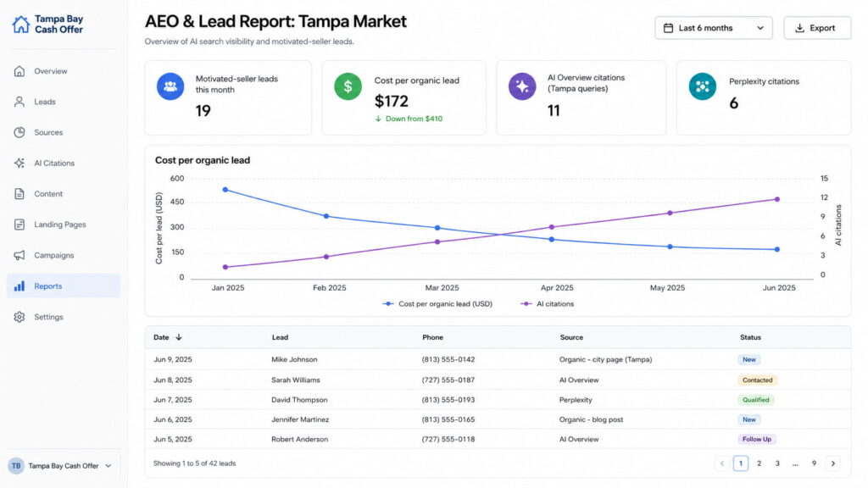Go to page 3 of leads
This screenshot has width=868, height=488.
tap(777, 463)
